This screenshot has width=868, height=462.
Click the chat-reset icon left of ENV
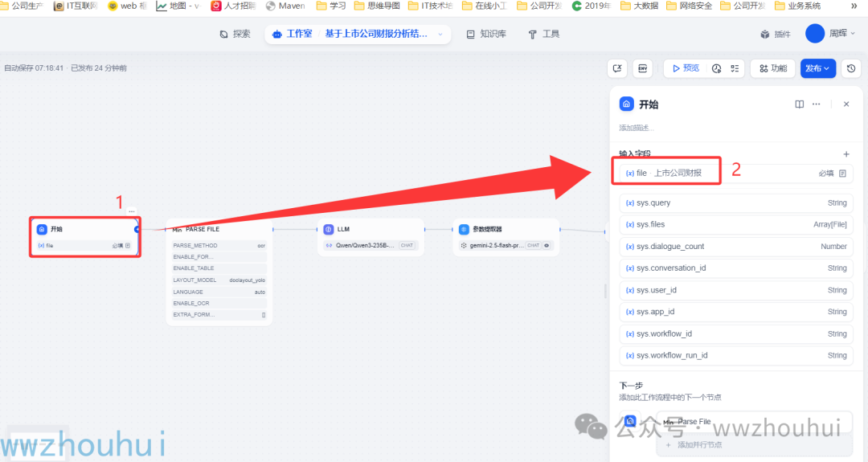click(617, 68)
